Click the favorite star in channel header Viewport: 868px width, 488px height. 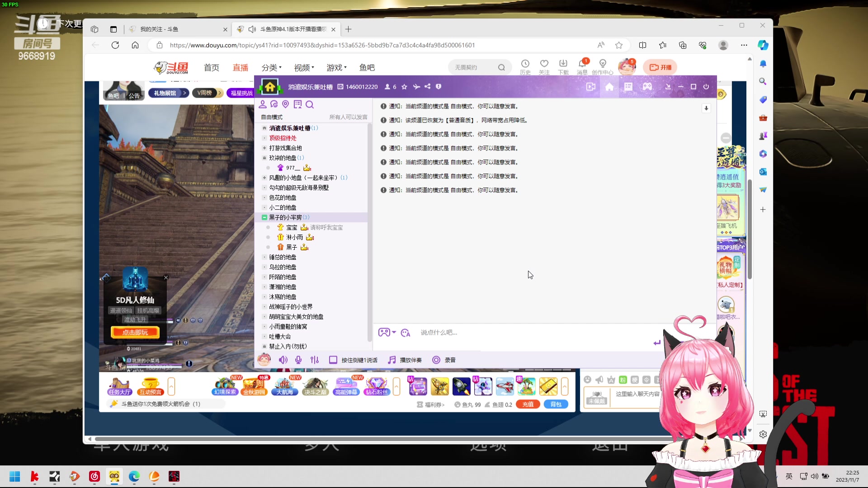pos(404,87)
